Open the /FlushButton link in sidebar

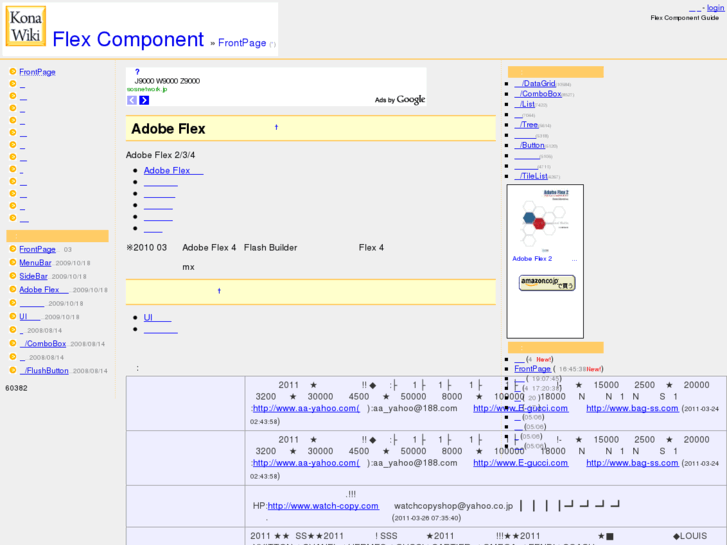[44, 371]
